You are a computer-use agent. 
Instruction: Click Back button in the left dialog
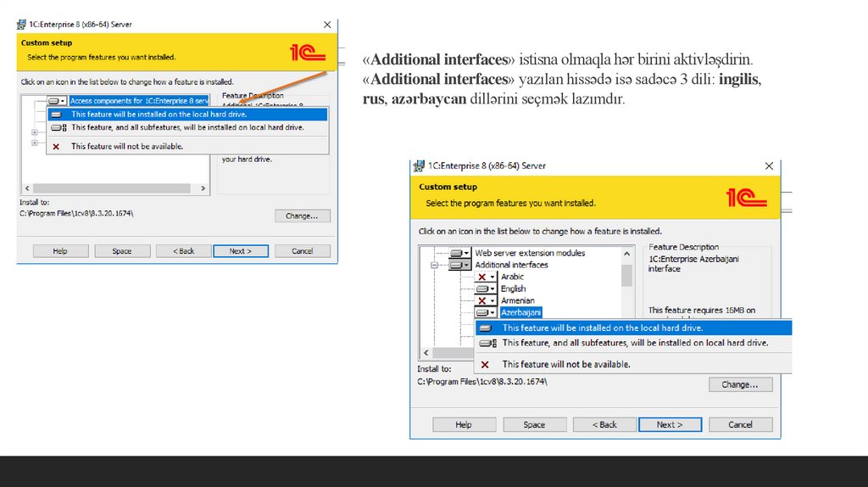[182, 251]
